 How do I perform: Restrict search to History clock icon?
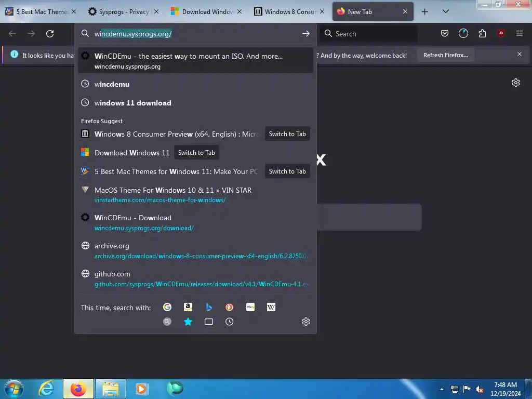click(229, 322)
